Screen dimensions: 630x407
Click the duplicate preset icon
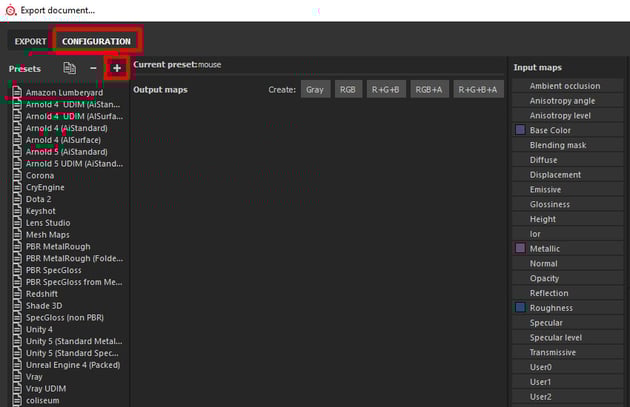70,68
